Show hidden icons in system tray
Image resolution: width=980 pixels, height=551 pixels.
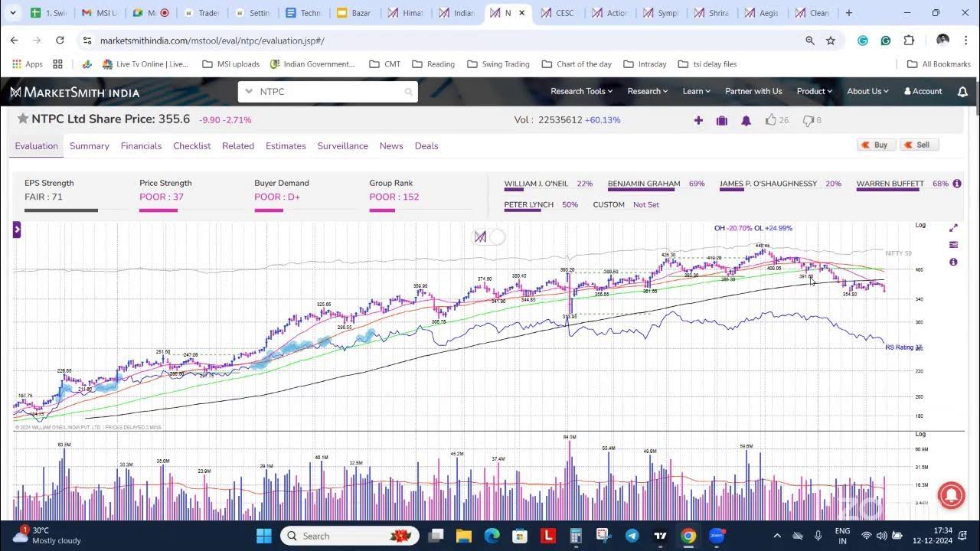(x=777, y=536)
